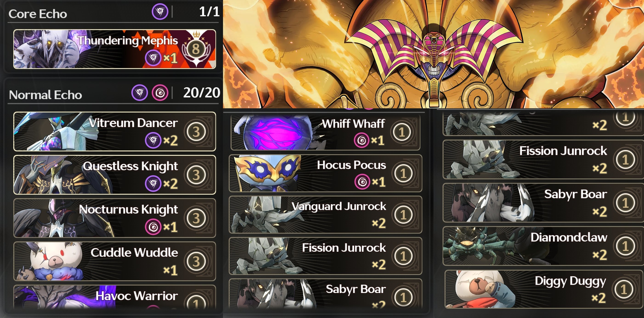
Task: Select the Diggy Duggy echo card
Action: [545, 289]
